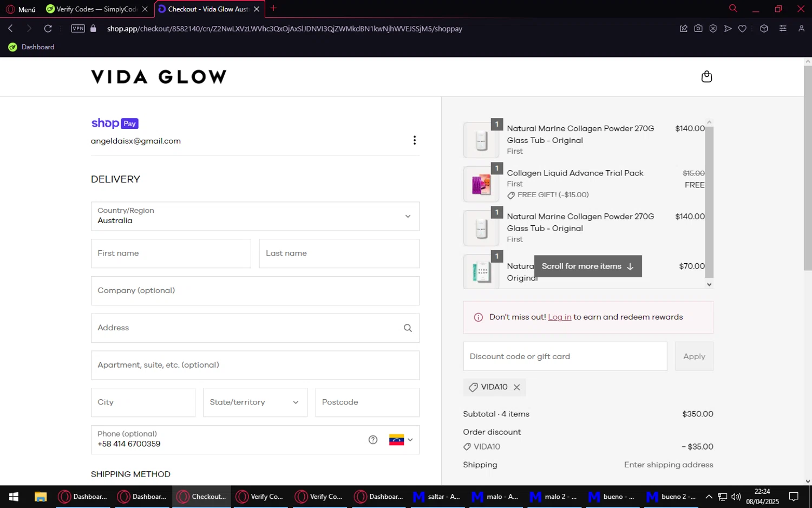
Task: Click Scroll for more items button
Action: pyautogui.click(x=588, y=266)
